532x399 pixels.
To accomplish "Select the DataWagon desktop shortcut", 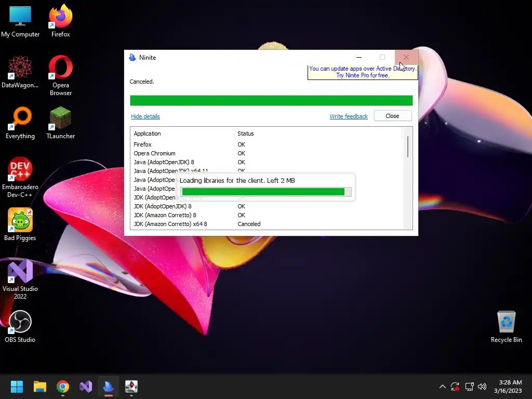I will pyautogui.click(x=20, y=72).
